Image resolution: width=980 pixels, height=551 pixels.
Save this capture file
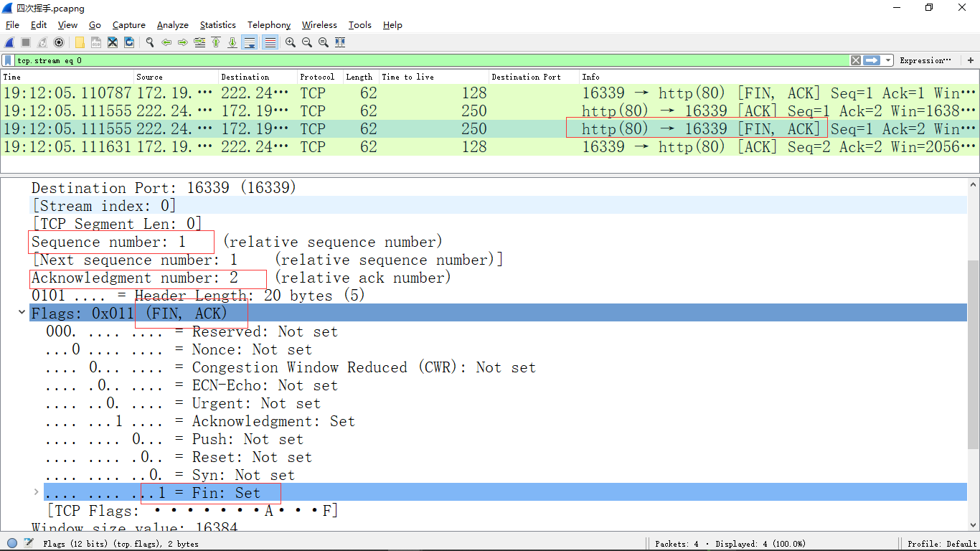coord(96,42)
